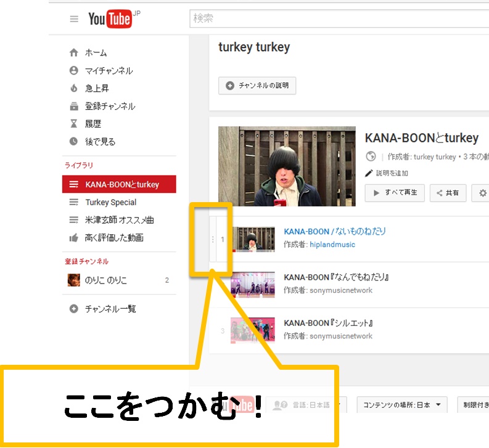
Task: Click the drag handle of video 1
Action: pos(213,239)
